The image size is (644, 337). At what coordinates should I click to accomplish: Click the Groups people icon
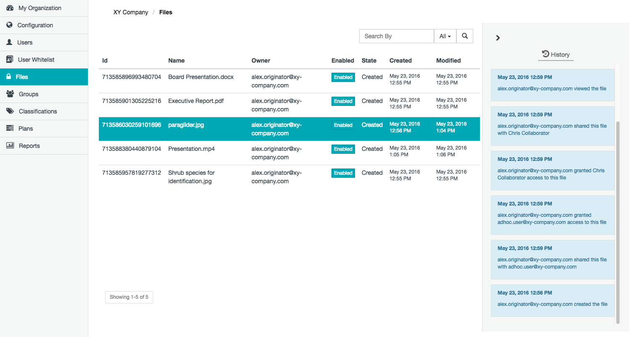click(x=10, y=94)
